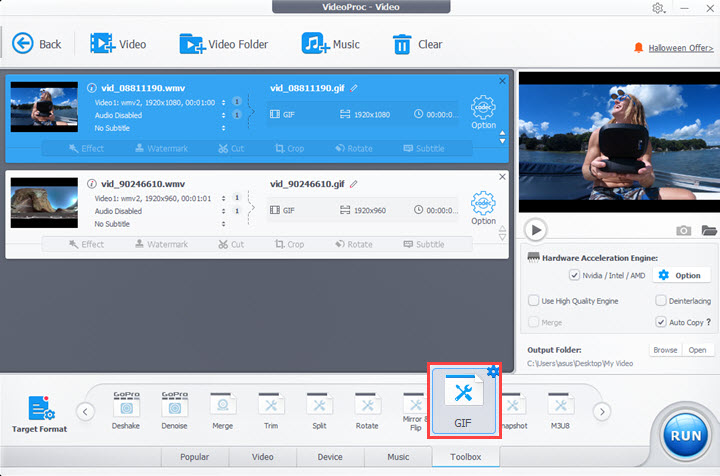Select the GIF toolbox item
720x476 pixels.
tap(463, 402)
